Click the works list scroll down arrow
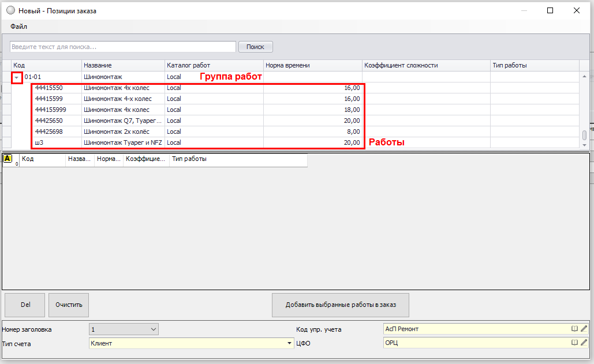This screenshot has height=364, width=594. coord(584,146)
